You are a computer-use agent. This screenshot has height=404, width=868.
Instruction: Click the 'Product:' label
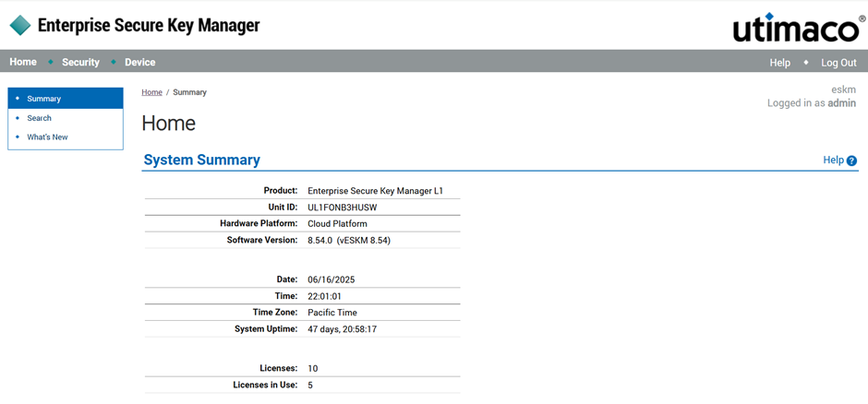[x=281, y=191]
